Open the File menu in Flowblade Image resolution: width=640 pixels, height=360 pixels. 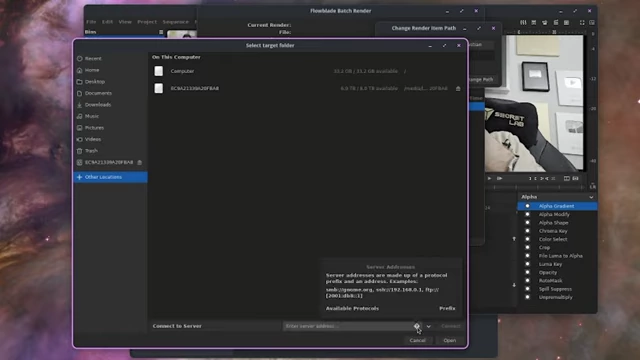91,22
